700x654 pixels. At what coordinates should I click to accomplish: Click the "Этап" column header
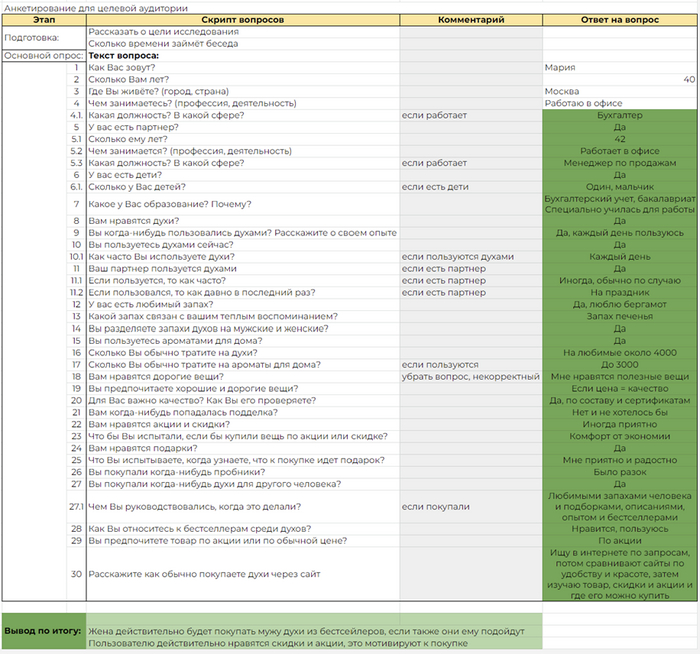click(x=43, y=20)
